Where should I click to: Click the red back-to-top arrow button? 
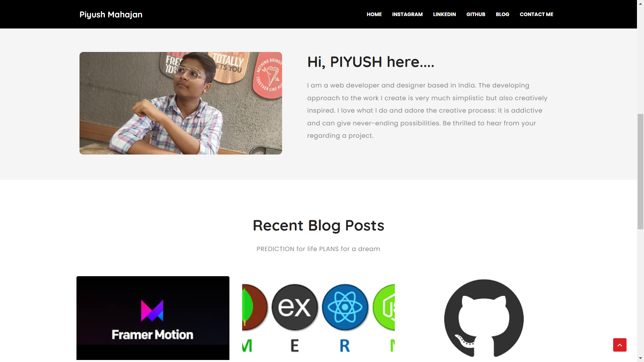click(x=620, y=345)
